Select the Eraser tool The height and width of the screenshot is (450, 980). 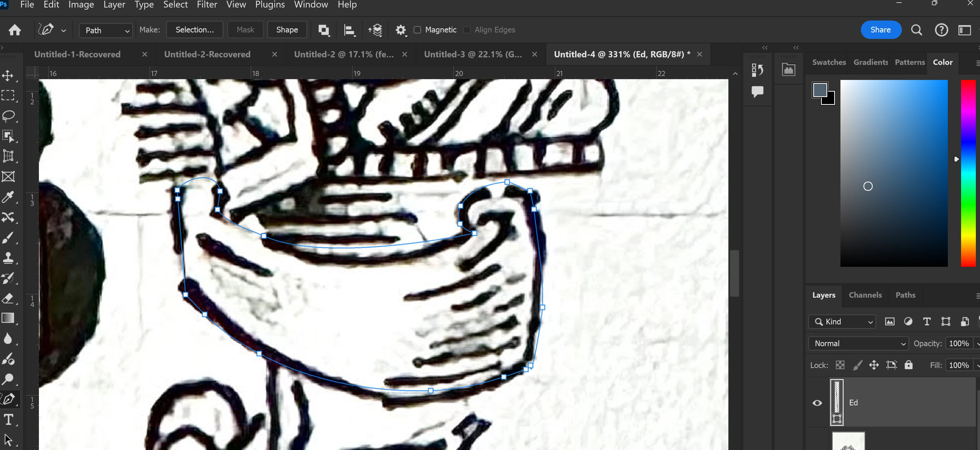pyautogui.click(x=8, y=298)
